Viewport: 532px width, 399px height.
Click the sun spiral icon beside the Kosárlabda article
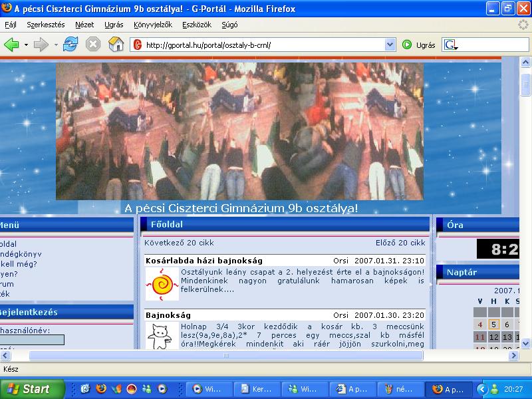coord(162,284)
